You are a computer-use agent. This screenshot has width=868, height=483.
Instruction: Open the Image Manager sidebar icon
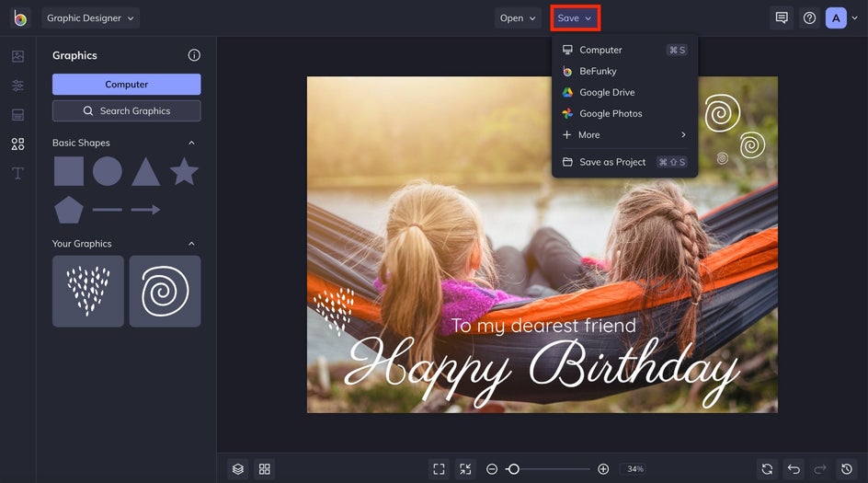coord(17,56)
